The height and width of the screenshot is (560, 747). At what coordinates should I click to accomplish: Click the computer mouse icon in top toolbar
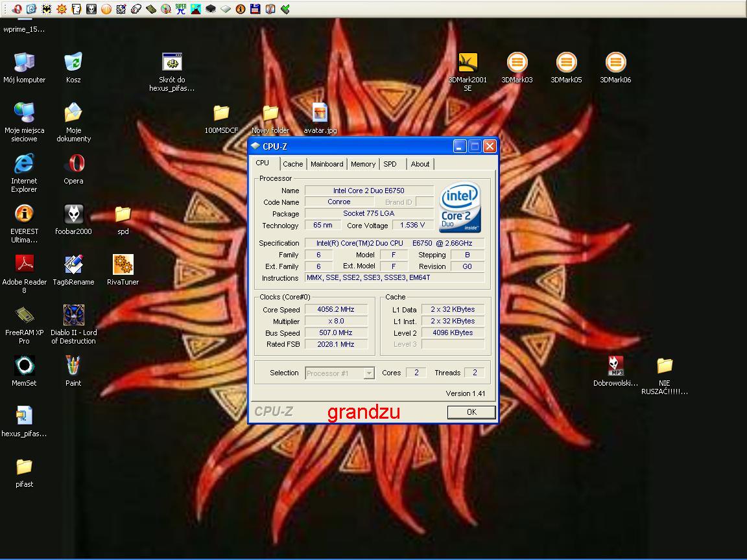tap(136, 9)
